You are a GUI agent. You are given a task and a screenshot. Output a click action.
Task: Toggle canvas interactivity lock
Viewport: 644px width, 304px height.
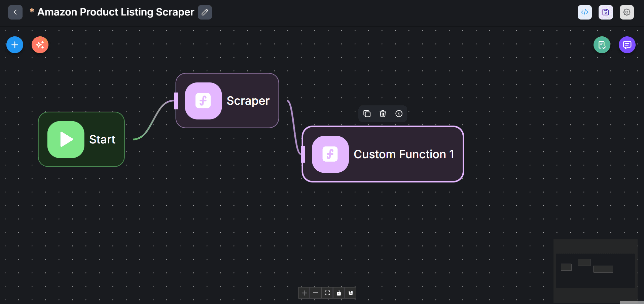(339, 293)
